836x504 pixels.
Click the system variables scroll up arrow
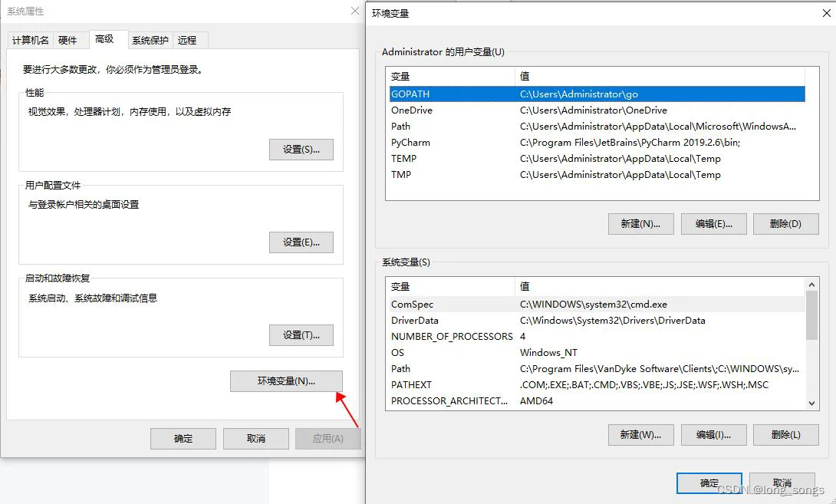click(812, 285)
